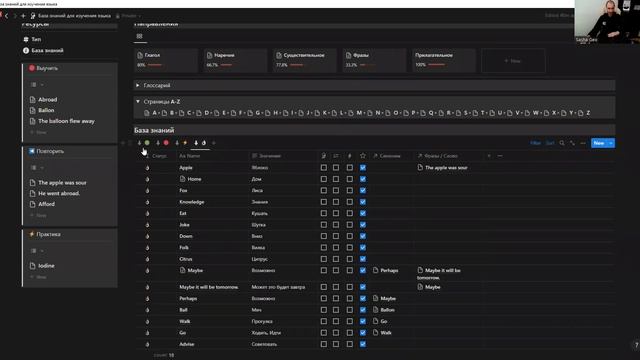Expand the Глоссарий toggle
Viewport: 640px width, 360px height.
(x=138, y=85)
